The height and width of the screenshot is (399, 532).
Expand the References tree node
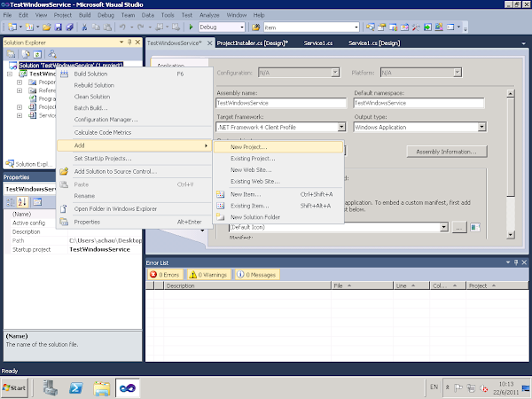(20, 90)
